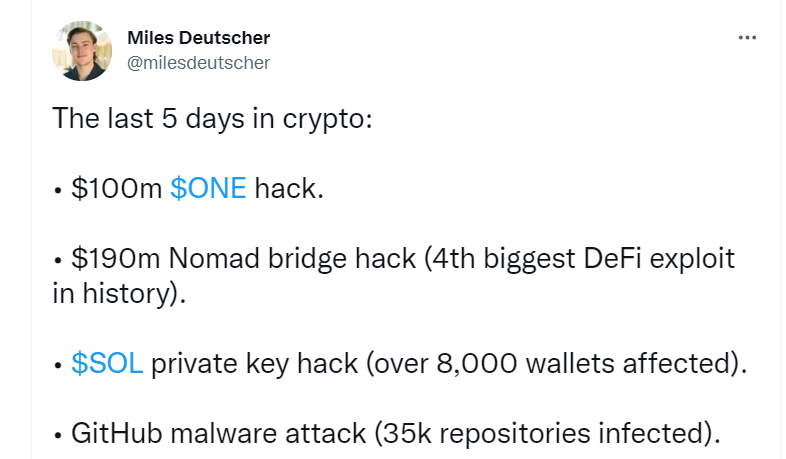Click the 'in history).' line
The image size is (786, 459).
[x=119, y=294]
